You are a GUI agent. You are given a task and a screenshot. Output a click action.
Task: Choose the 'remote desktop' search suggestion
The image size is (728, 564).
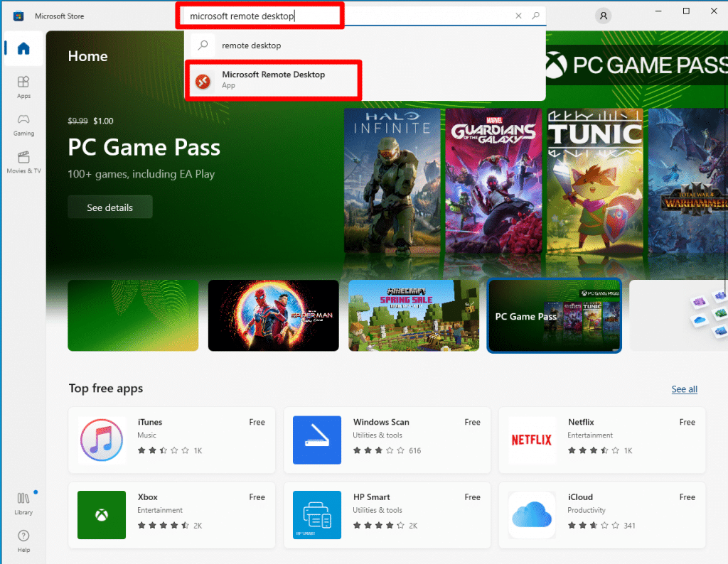(252, 45)
